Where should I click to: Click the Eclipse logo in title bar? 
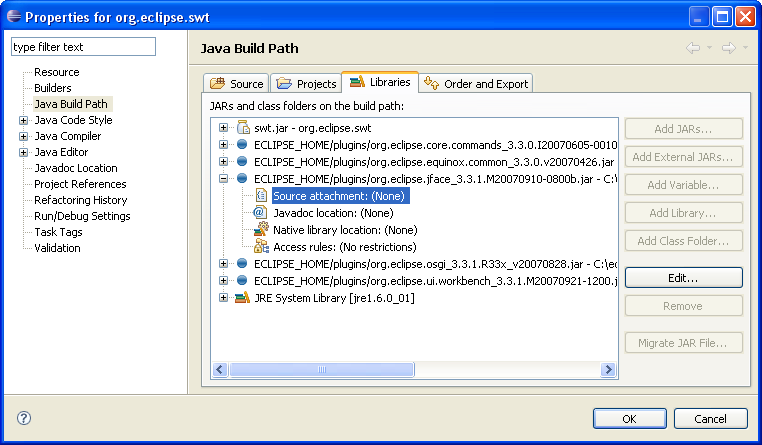[x=14, y=17]
